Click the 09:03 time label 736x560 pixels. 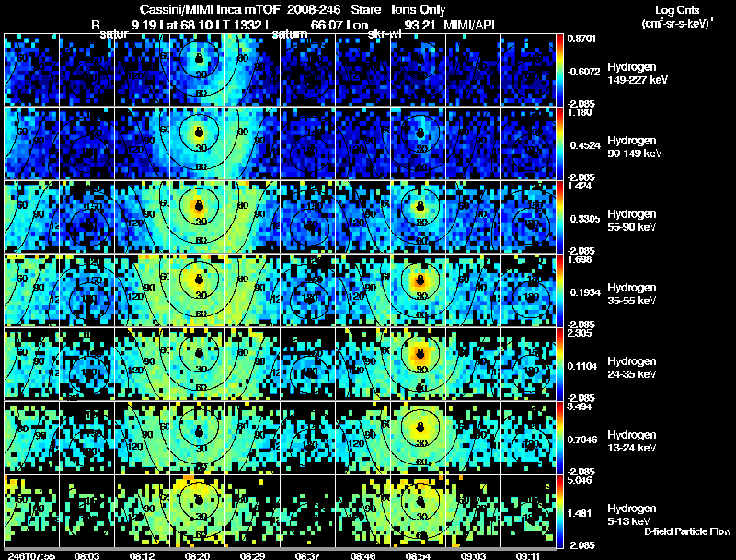[x=473, y=555]
